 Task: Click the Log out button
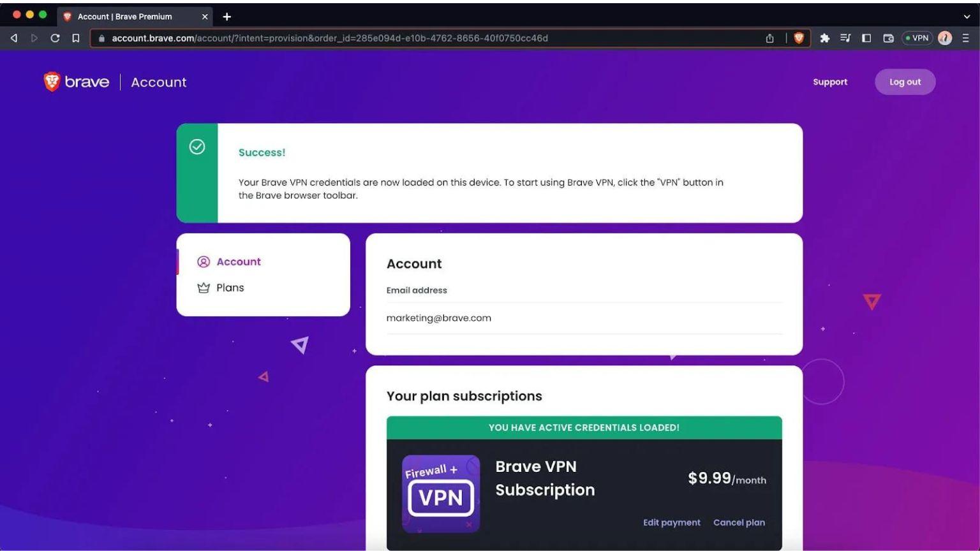[x=905, y=82]
